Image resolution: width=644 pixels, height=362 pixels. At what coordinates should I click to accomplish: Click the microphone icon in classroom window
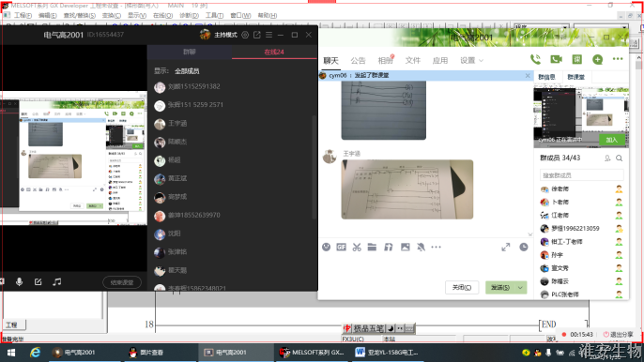(x=19, y=282)
